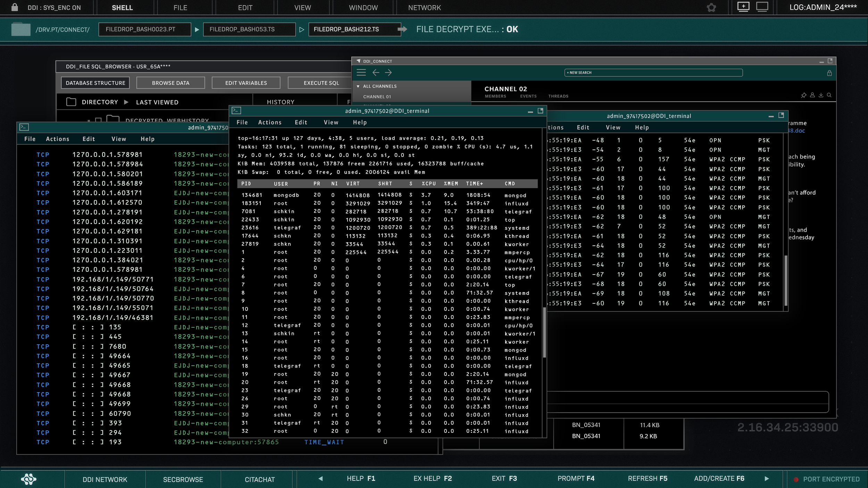Click the add-display monitor icon with plus
The image size is (868, 488).
pyautogui.click(x=743, y=7)
